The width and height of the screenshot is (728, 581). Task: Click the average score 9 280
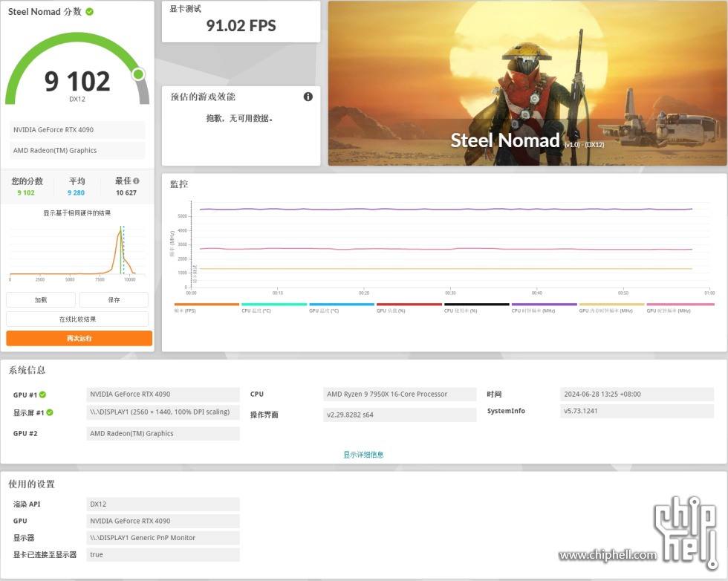click(x=76, y=192)
